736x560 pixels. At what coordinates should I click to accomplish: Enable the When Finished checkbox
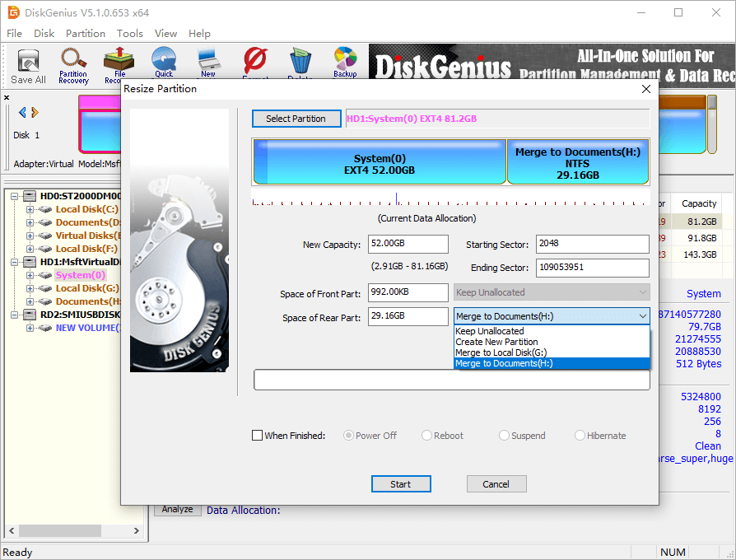tap(258, 436)
